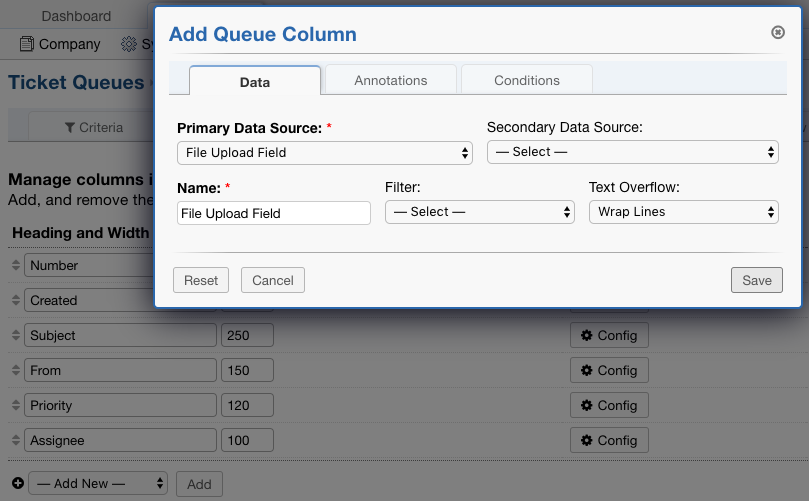Viewport: 809px width, 501px height.
Task: Open the Company menu icon
Action: 27,44
